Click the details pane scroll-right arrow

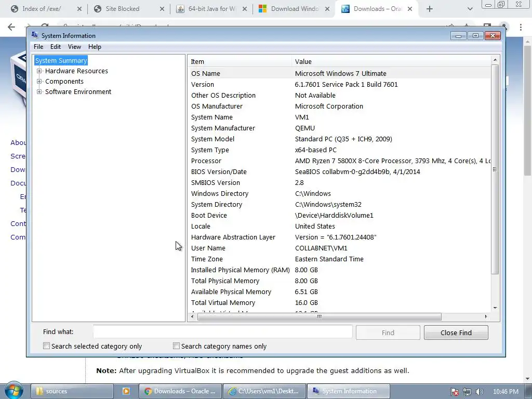click(486, 316)
